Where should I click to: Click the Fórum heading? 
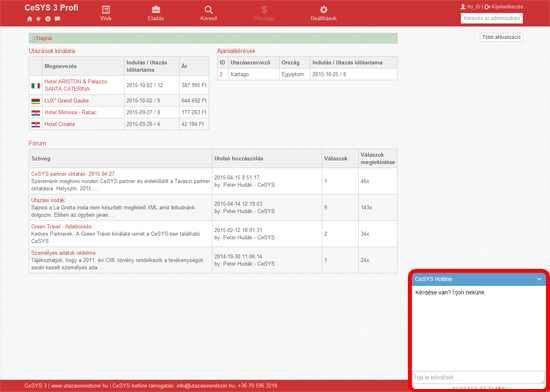tap(37, 143)
